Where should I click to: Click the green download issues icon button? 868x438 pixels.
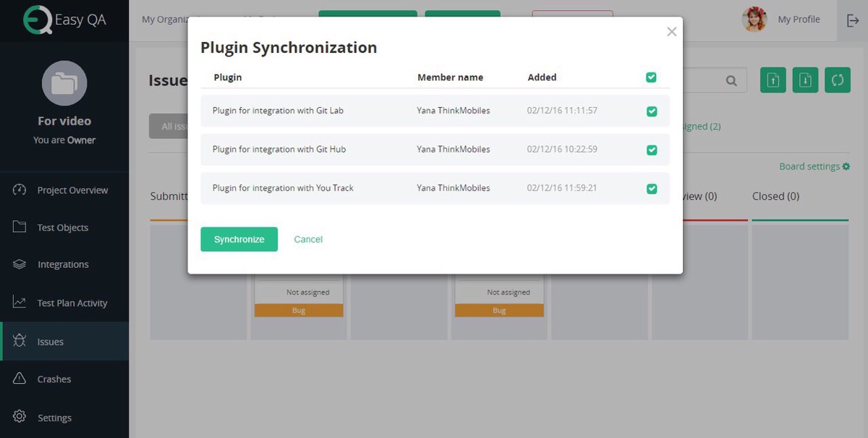805,80
